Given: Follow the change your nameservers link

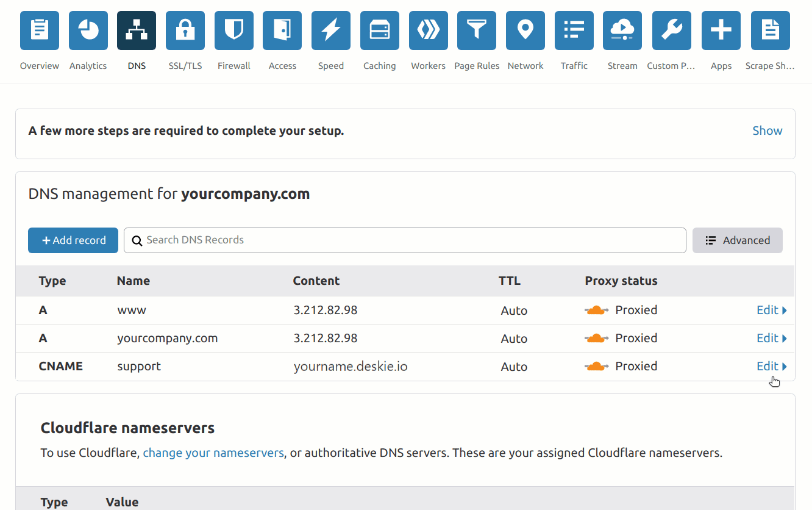Looking at the screenshot, I should coord(213,453).
